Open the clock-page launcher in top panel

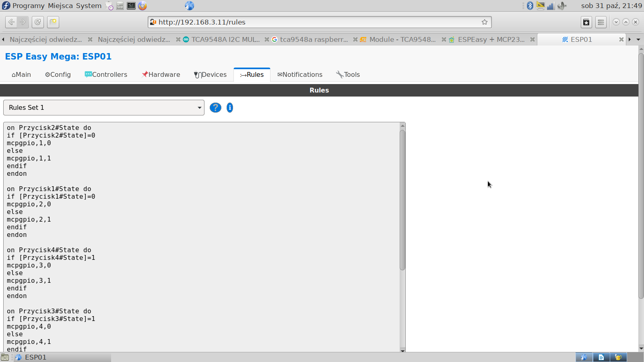[x=109, y=6]
